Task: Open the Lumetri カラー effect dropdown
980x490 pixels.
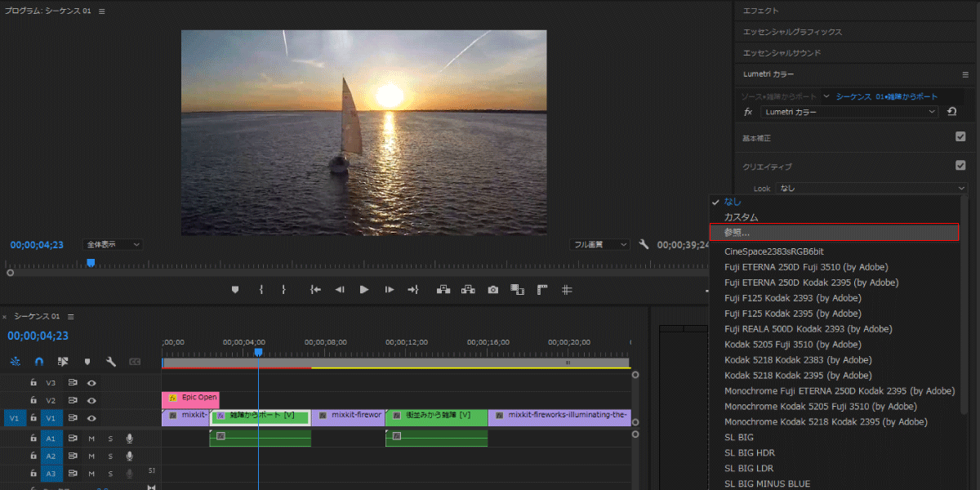Action: (x=850, y=112)
